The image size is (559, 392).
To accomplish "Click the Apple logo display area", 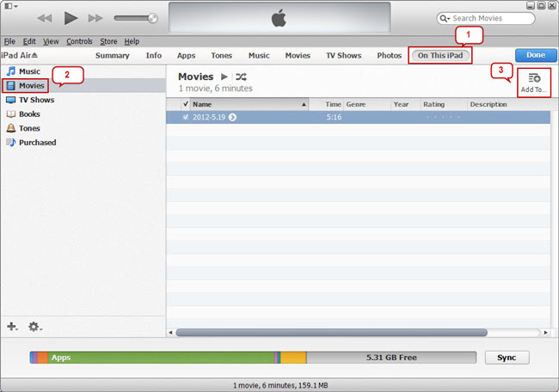I will pos(279,17).
